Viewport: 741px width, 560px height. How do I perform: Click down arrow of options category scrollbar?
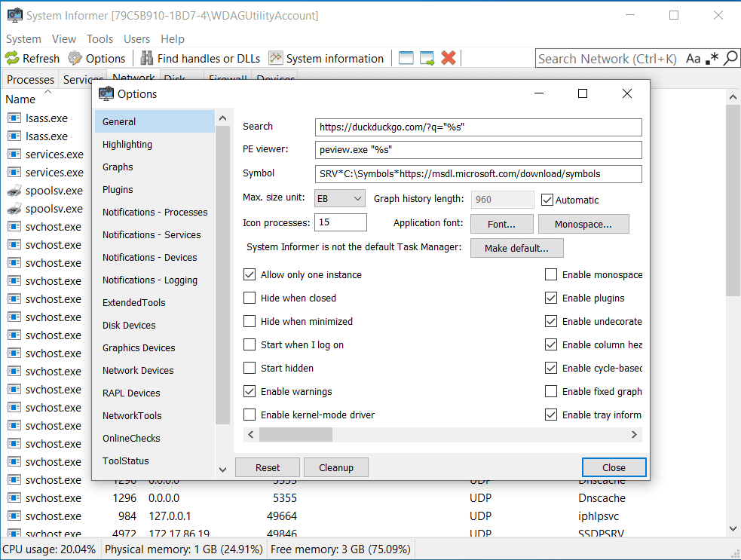(222, 470)
